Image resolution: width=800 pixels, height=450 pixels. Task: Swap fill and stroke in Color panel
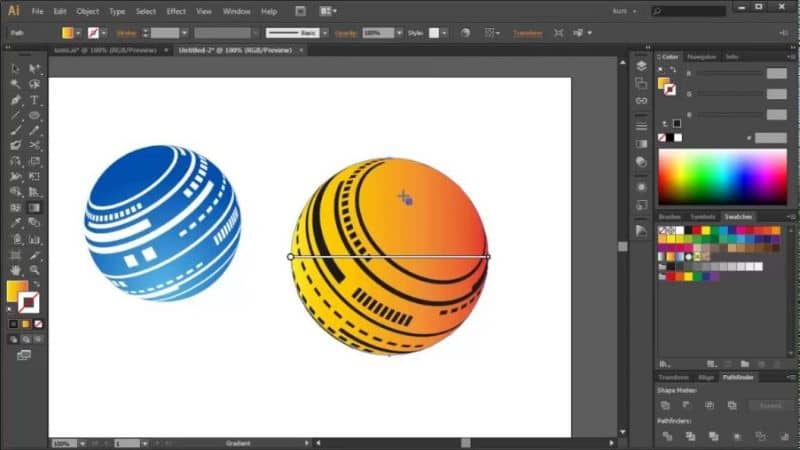673,69
